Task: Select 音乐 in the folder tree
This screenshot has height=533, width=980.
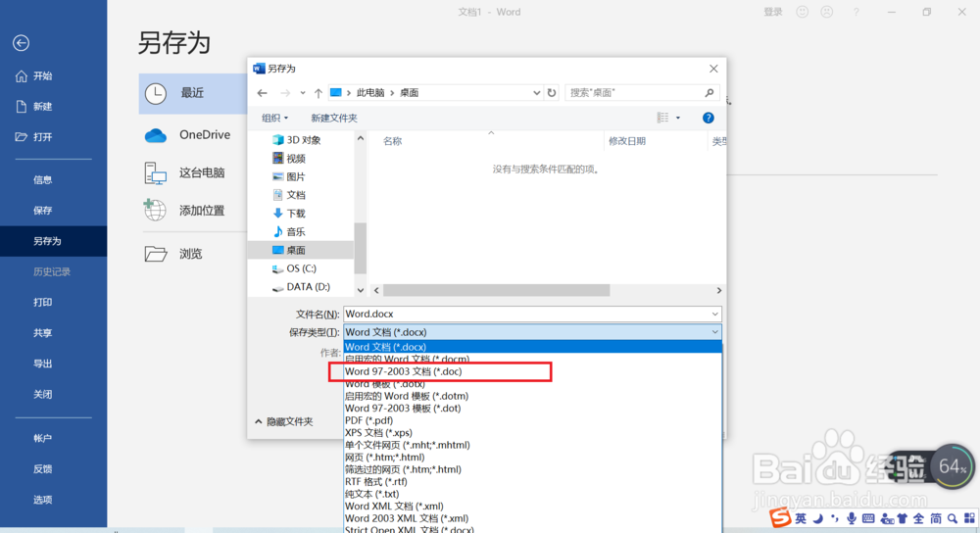Action: click(289, 232)
